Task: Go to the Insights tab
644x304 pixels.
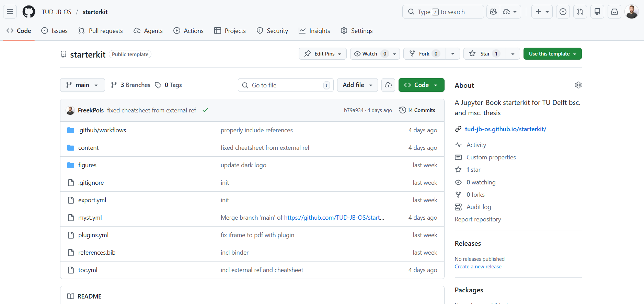Action: click(314, 31)
